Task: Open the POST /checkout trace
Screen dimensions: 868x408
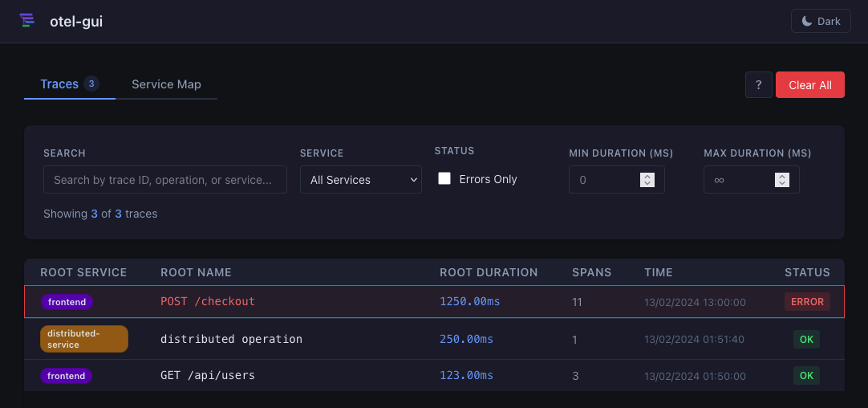Action: (x=435, y=301)
